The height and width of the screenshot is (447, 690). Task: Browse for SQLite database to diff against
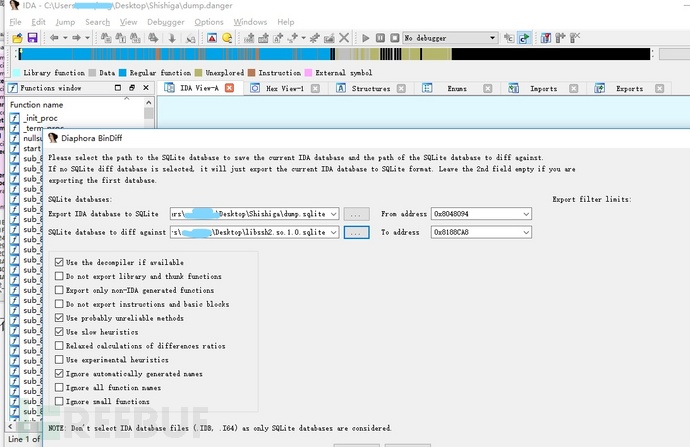tap(356, 232)
